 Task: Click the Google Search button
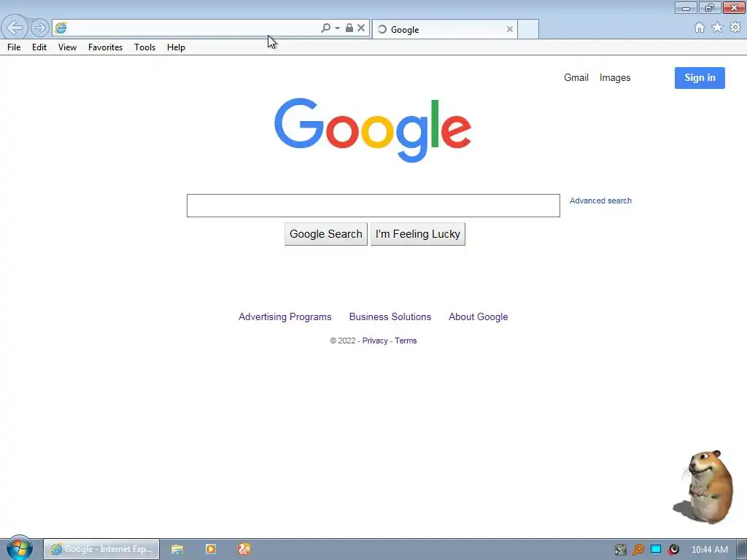[x=326, y=234]
